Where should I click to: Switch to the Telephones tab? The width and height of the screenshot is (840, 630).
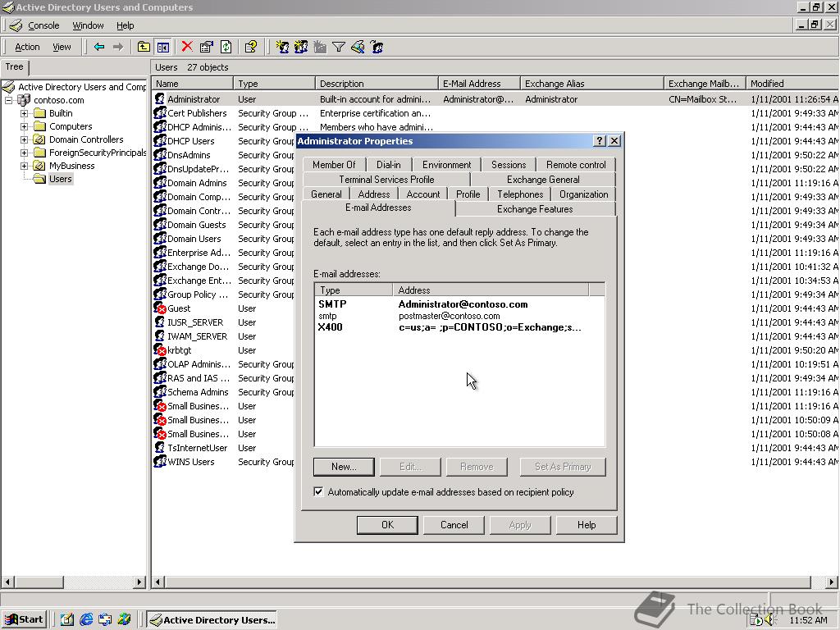519,194
